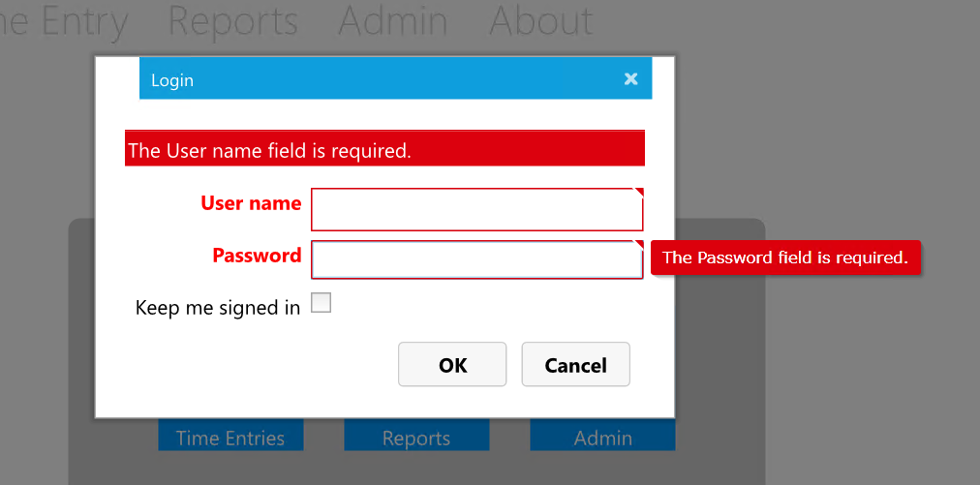Click the Admin tile button behind the dialog
This screenshot has height=485, width=980.
click(602, 436)
